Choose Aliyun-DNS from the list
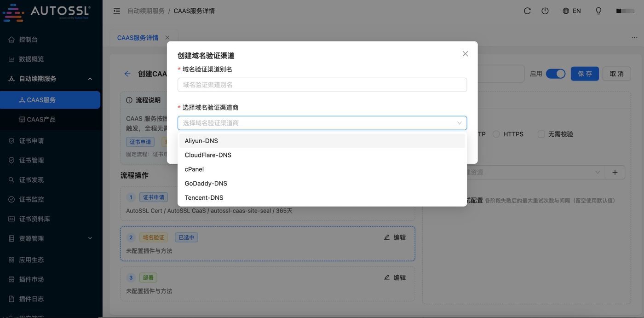Viewport: 644px width, 318px height. (322, 141)
